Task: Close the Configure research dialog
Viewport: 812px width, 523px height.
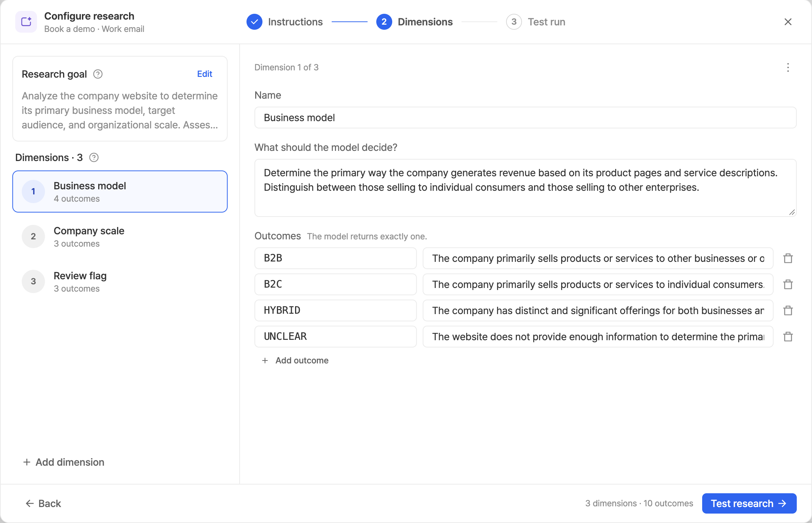Action: click(x=788, y=22)
